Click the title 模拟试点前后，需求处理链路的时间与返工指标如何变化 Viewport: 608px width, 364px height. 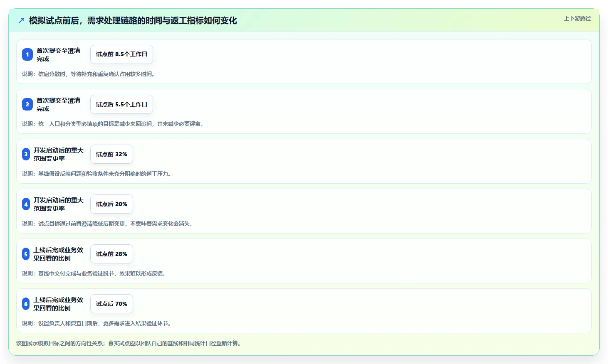pos(133,20)
